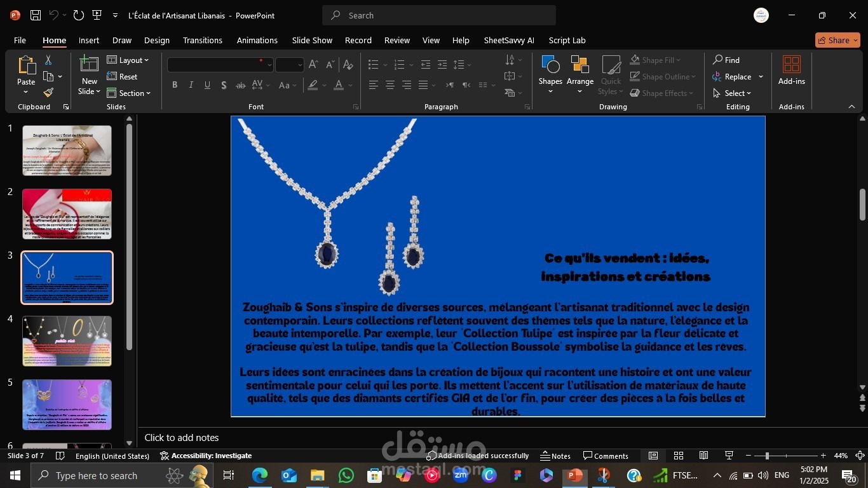868x488 pixels.
Task: Expand the Section dropdown
Action: 128,93
